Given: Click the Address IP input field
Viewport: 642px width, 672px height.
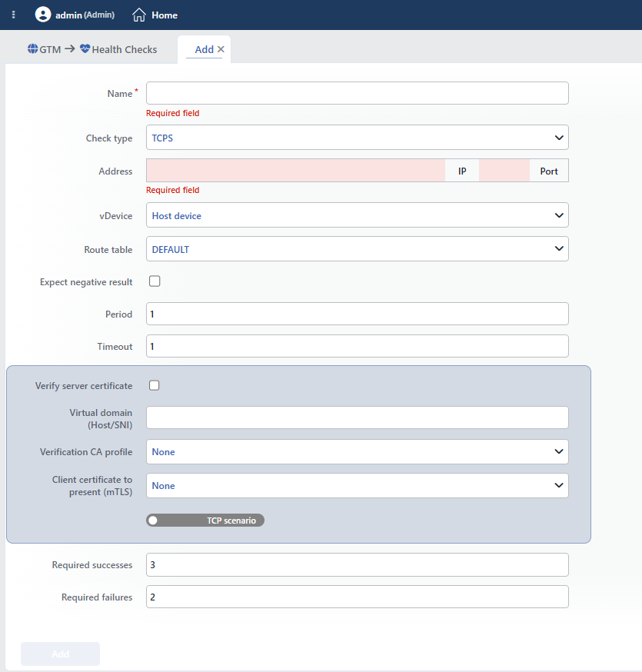Looking at the screenshot, I should click(296, 171).
